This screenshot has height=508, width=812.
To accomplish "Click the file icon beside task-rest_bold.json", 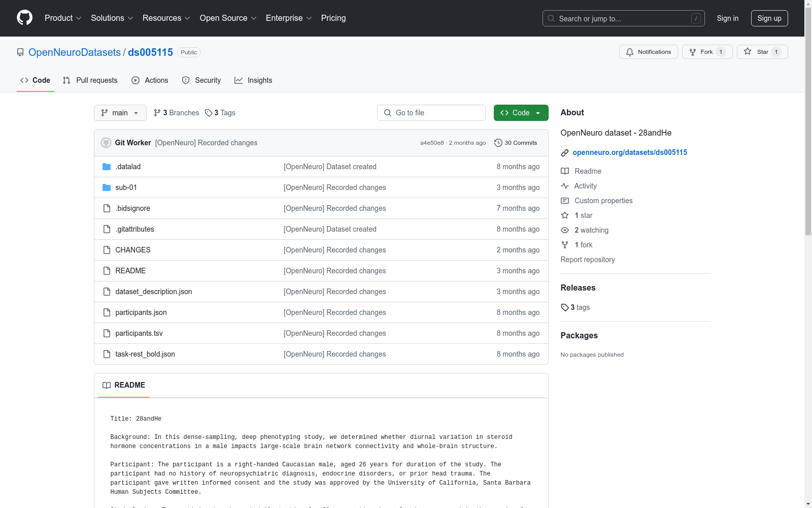I will coord(107,354).
